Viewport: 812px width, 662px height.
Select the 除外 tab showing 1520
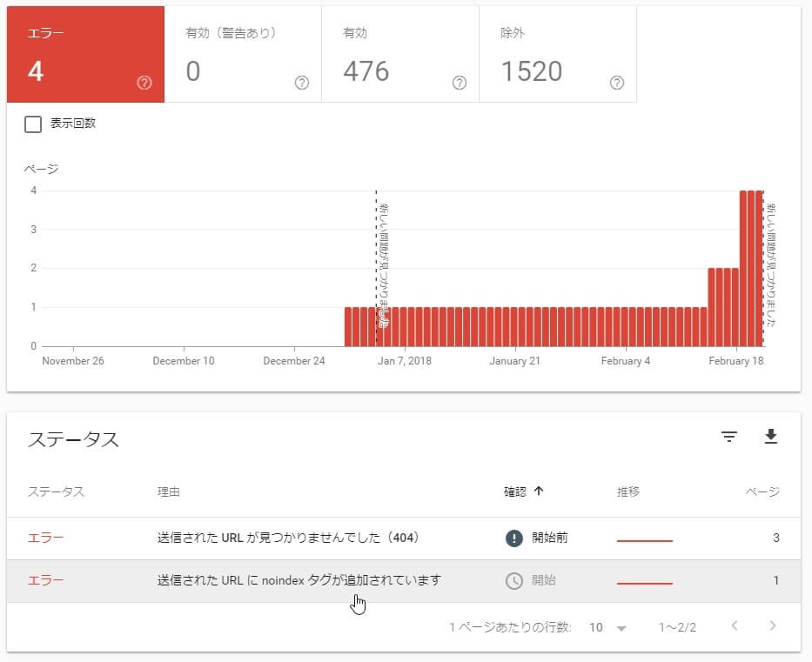[557, 54]
